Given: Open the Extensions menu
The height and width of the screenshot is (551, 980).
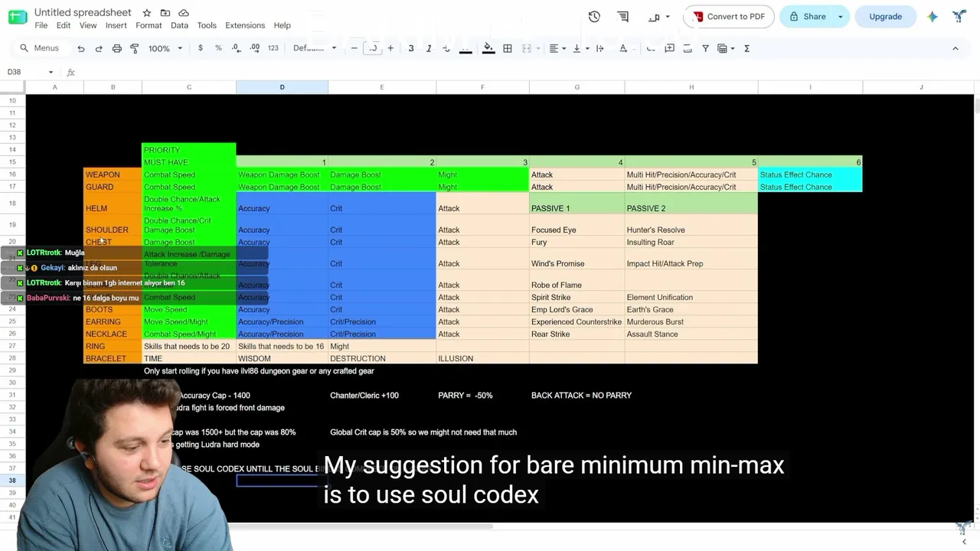Looking at the screenshot, I should (245, 25).
